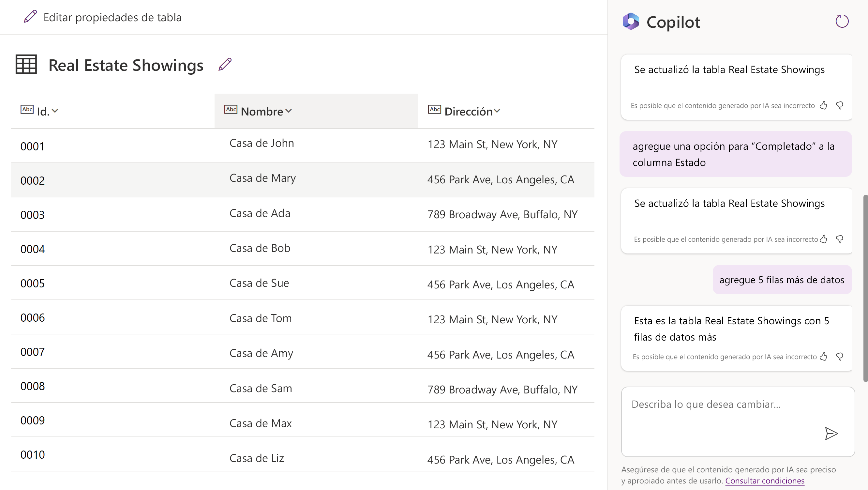Click the Abc type icon in the Nombre column
This screenshot has height=490, width=868.
[231, 109]
